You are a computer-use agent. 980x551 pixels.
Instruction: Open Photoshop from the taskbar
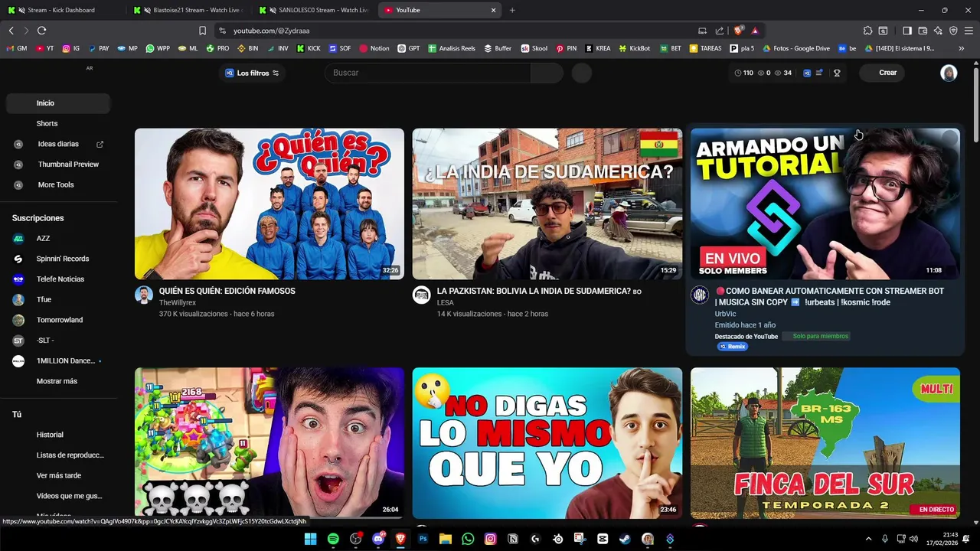(423, 539)
